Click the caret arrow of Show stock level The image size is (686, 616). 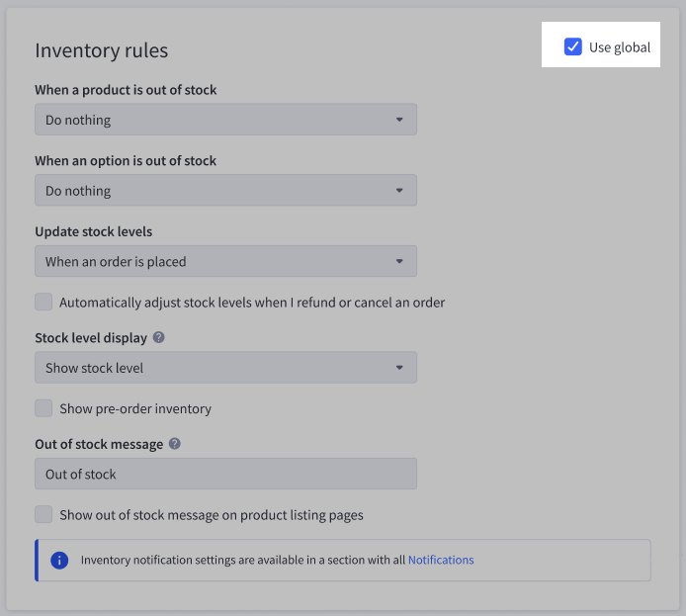click(399, 368)
